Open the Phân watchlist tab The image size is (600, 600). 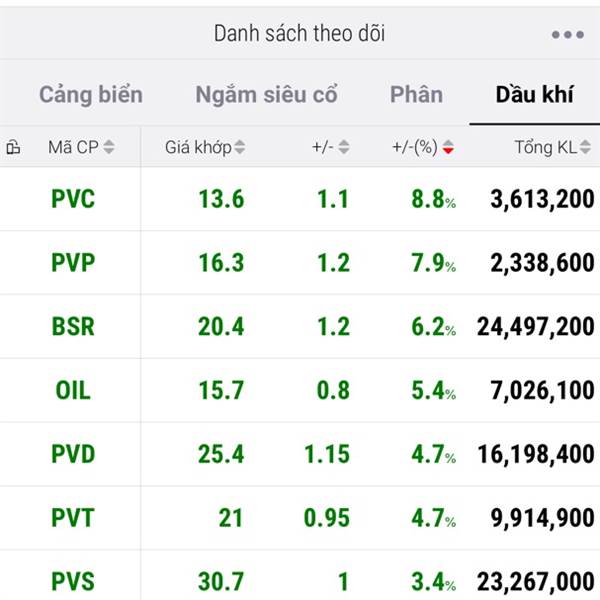point(416,95)
